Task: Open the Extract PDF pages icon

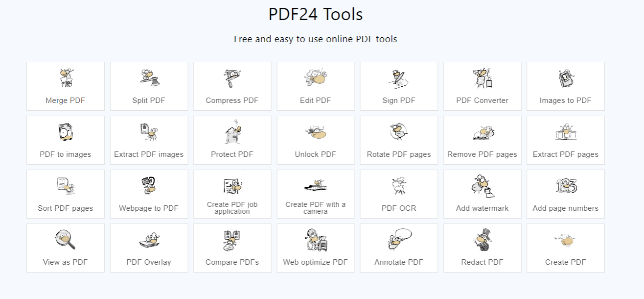Action: [x=566, y=132]
